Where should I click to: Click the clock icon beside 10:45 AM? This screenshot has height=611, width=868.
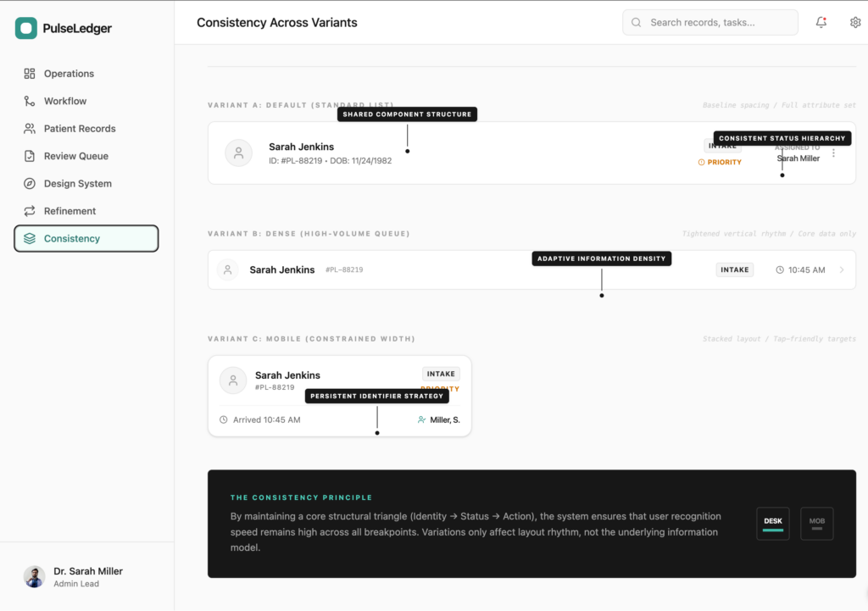click(780, 269)
